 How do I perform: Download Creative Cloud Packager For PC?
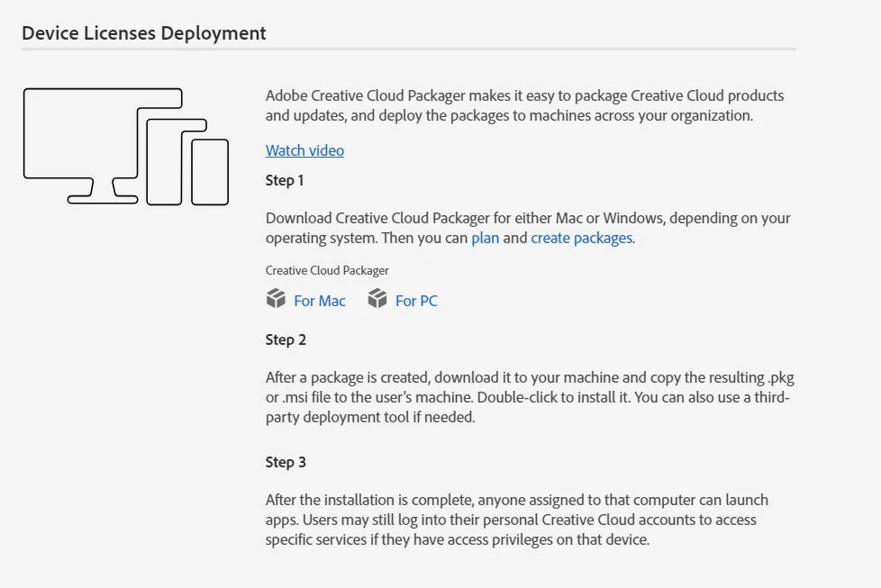pyautogui.click(x=416, y=301)
